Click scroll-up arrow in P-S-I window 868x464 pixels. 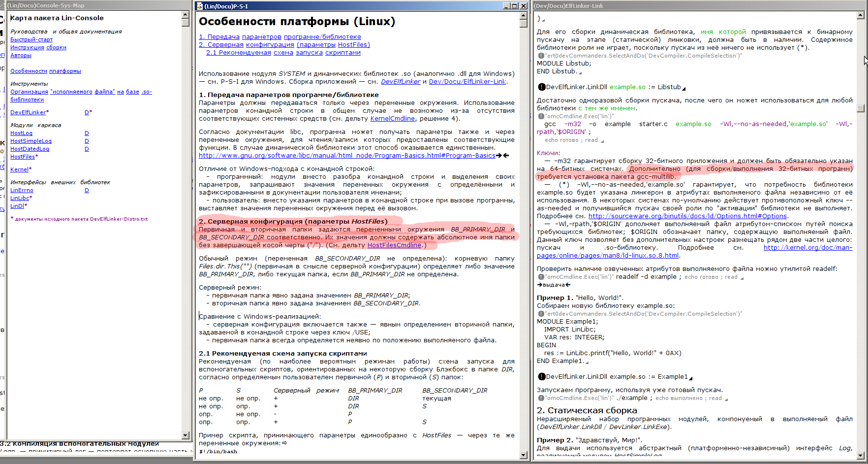tap(523, 16)
